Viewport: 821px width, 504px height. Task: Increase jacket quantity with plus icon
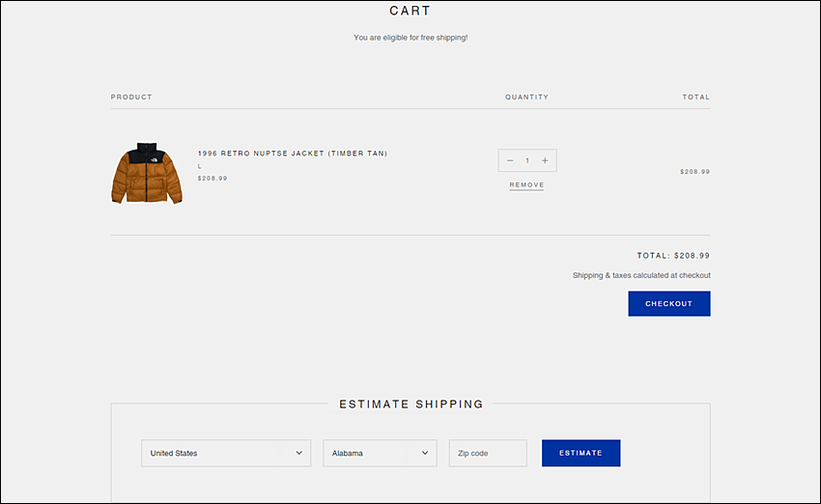pyautogui.click(x=545, y=160)
